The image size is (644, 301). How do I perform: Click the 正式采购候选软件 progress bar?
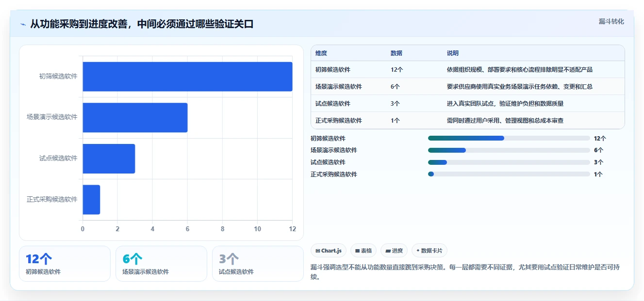coord(509,174)
